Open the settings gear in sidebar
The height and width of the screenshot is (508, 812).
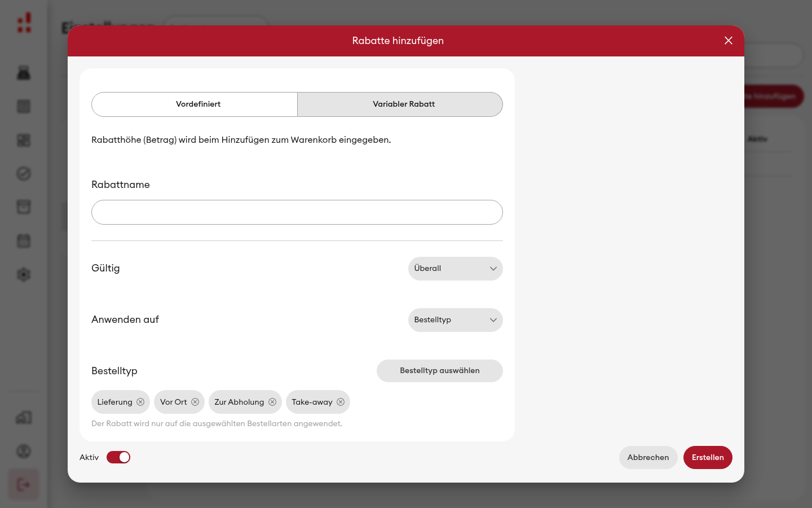click(24, 275)
